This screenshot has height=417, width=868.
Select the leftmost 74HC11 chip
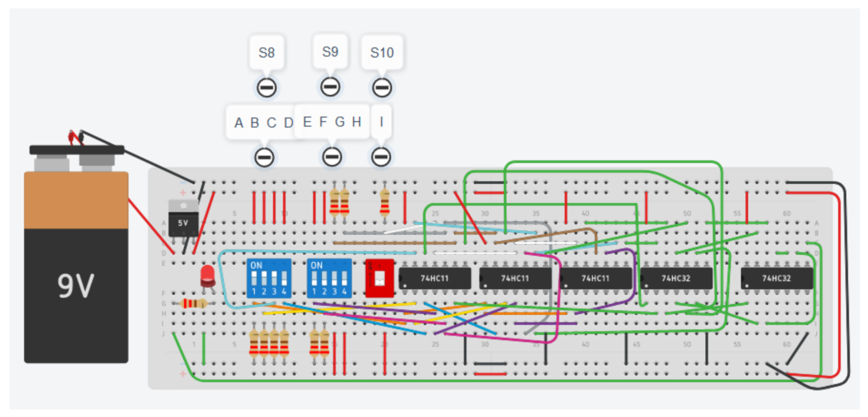pyautogui.click(x=434, y=278)
